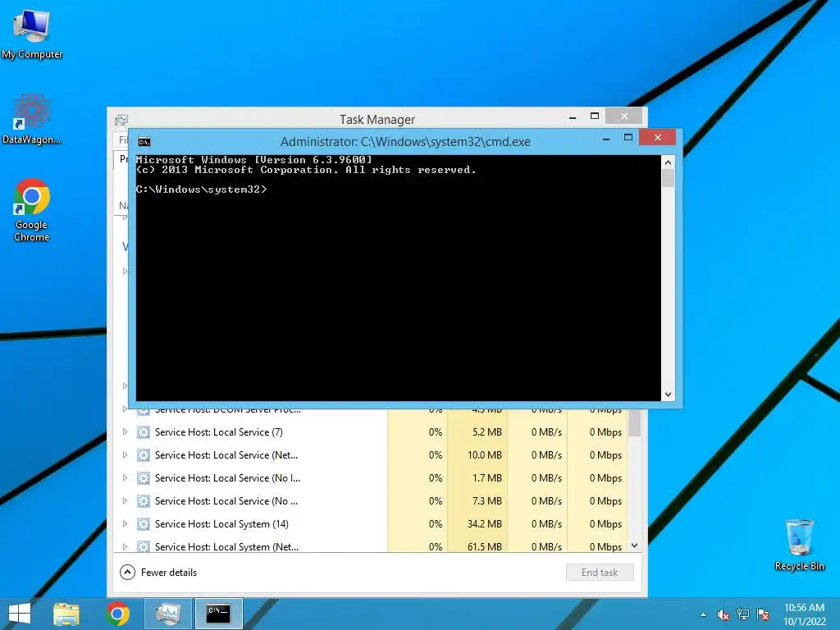
Task: Open the Recycle Bin
Action: coord(799,544)
